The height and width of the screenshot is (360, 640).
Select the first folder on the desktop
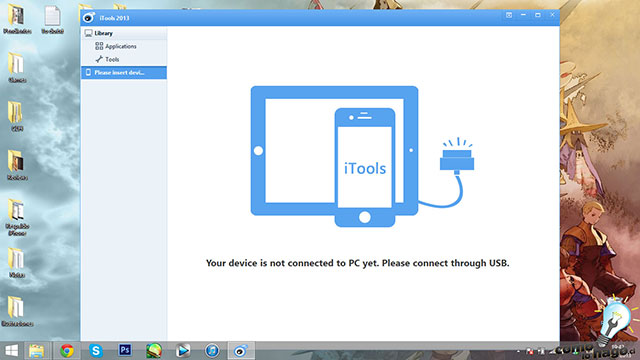17,19
